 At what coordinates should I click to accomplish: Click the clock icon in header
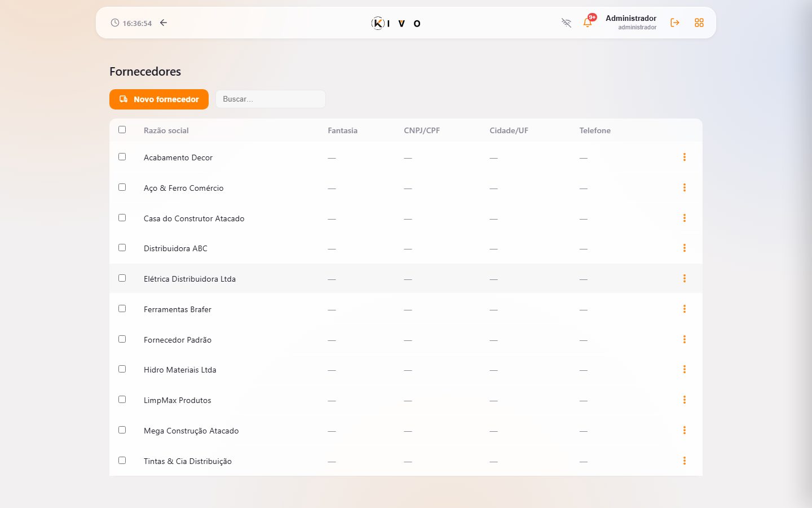point(115,23)
